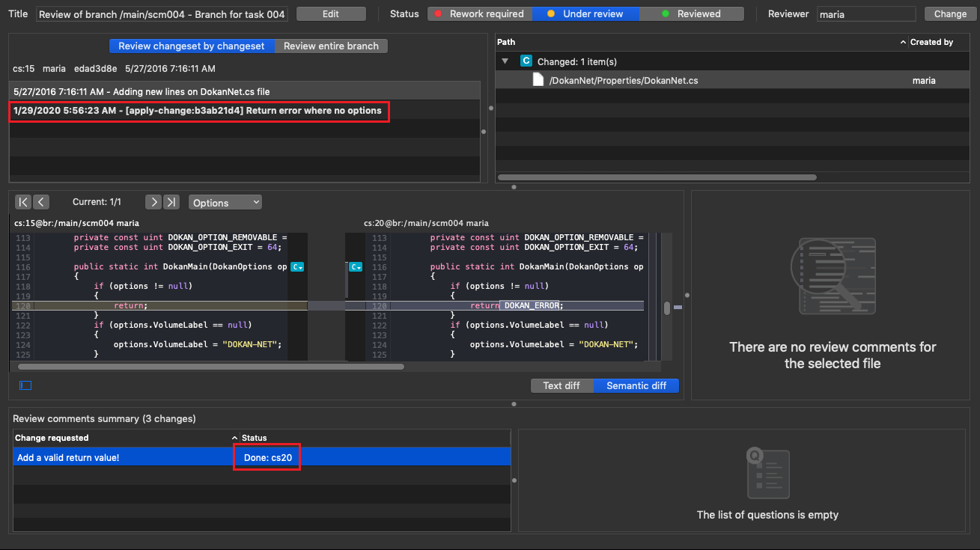The width and height of the screenshot is (980, 550).
Task: Click the C marker in left diff pane
Action: 296,267
